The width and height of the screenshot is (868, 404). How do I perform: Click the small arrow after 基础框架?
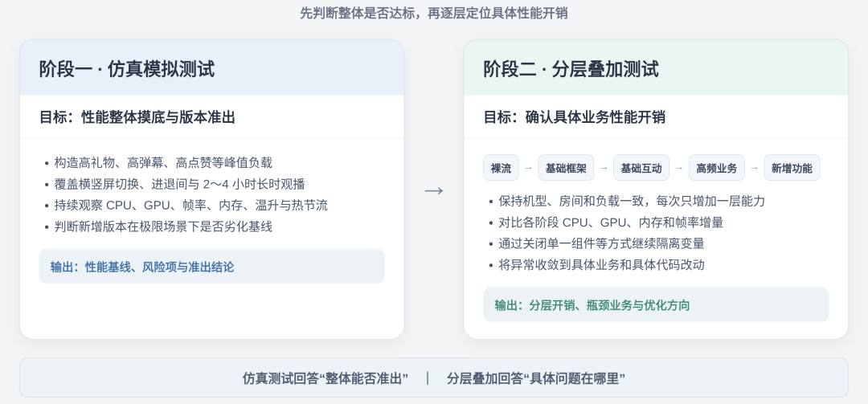(604, 168)
